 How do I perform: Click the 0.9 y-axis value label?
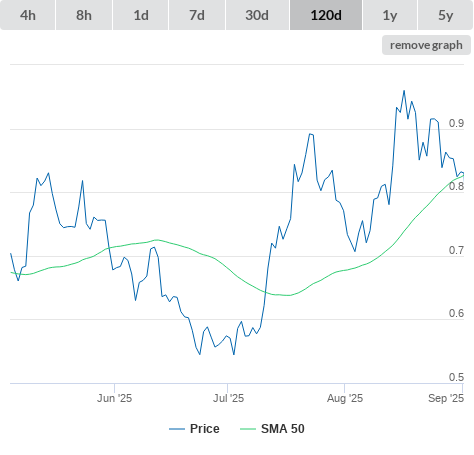(x=456, y=123)
